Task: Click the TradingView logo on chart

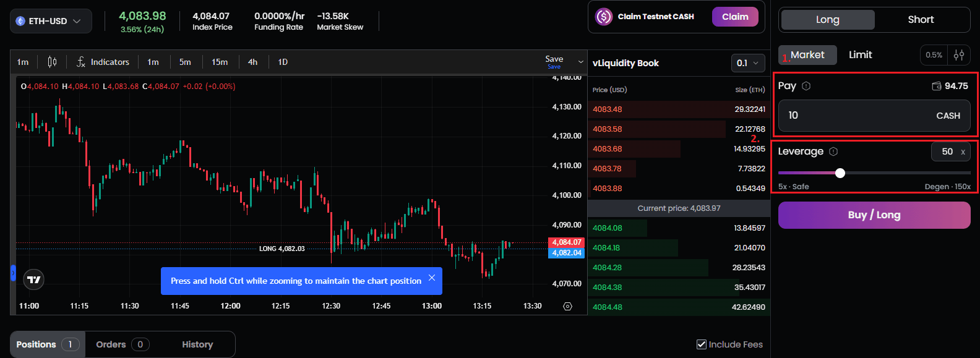Action: (34, 279)
